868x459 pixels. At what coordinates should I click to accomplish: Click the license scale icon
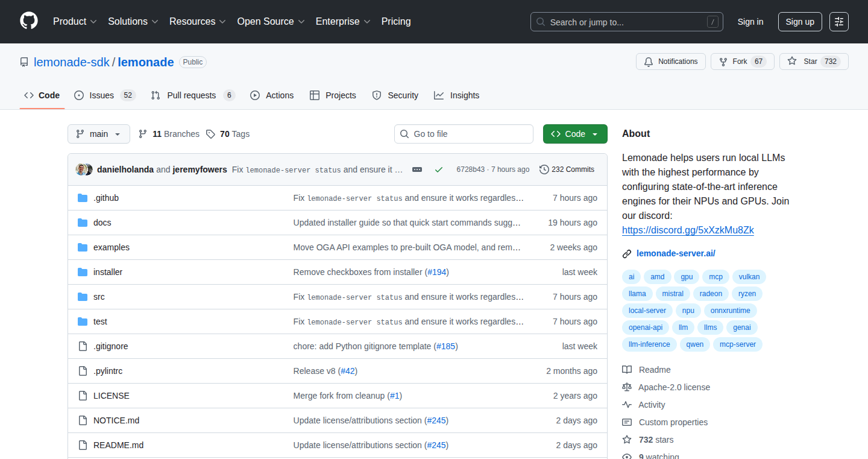627,387
